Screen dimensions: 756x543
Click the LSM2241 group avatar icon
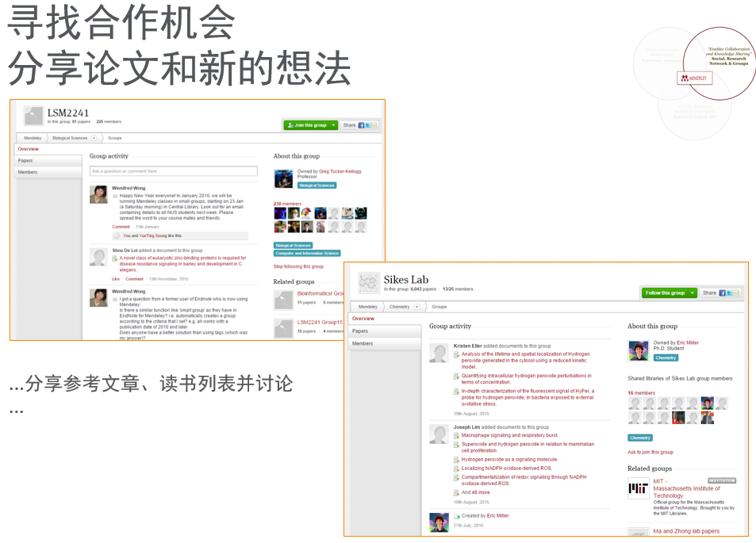[33, 116]
